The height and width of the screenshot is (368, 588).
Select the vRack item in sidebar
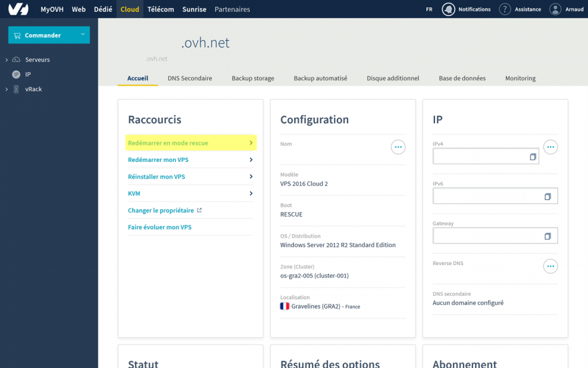33,90
